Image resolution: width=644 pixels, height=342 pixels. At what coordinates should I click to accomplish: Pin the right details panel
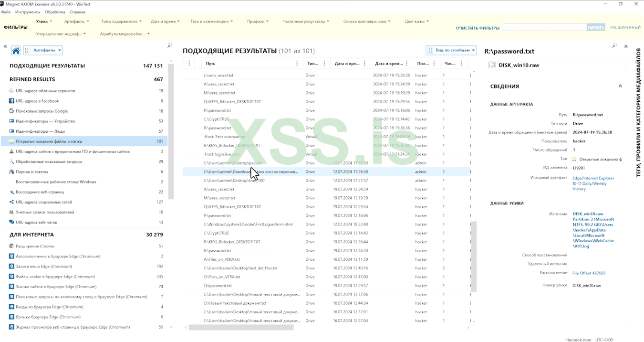pos(615,46)
